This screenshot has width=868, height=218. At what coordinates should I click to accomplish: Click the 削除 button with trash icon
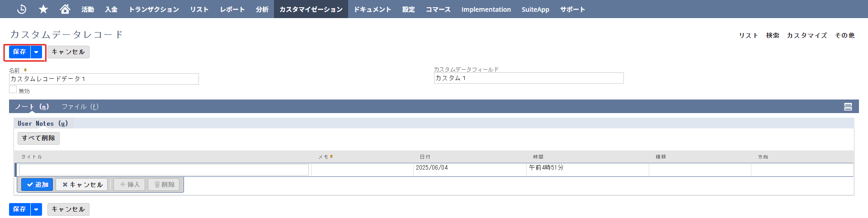pos(164,185)
